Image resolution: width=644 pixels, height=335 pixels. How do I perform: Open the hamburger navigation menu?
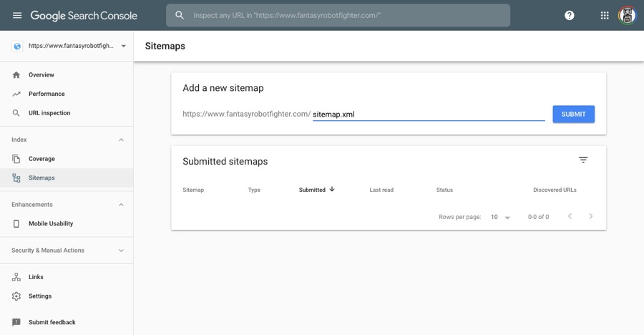[x=17, y=15]
